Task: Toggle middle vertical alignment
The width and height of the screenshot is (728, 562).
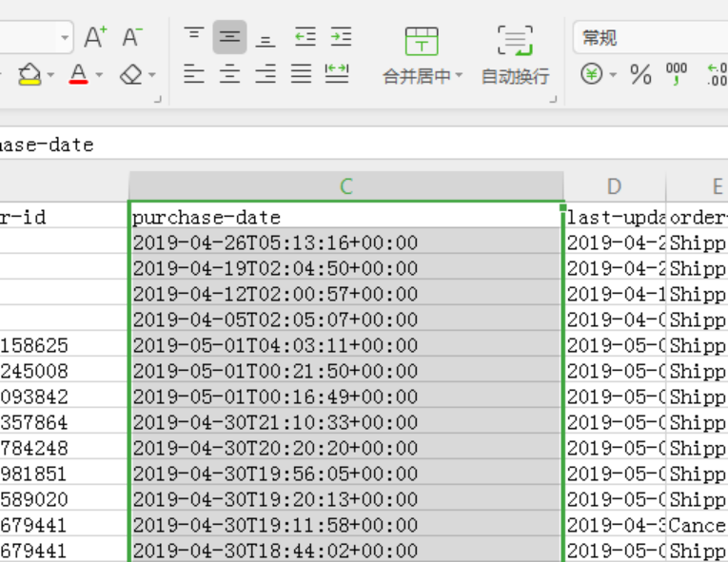Action: [x=230, y=37]
